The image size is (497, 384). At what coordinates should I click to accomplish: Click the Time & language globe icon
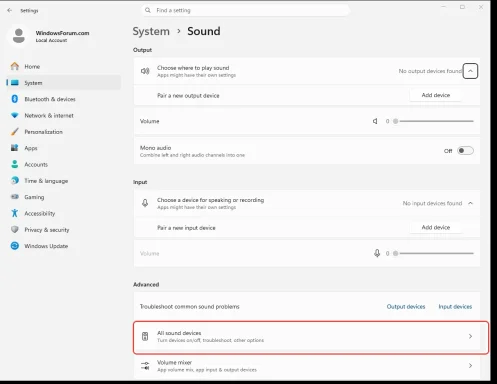tap(15, 180)
